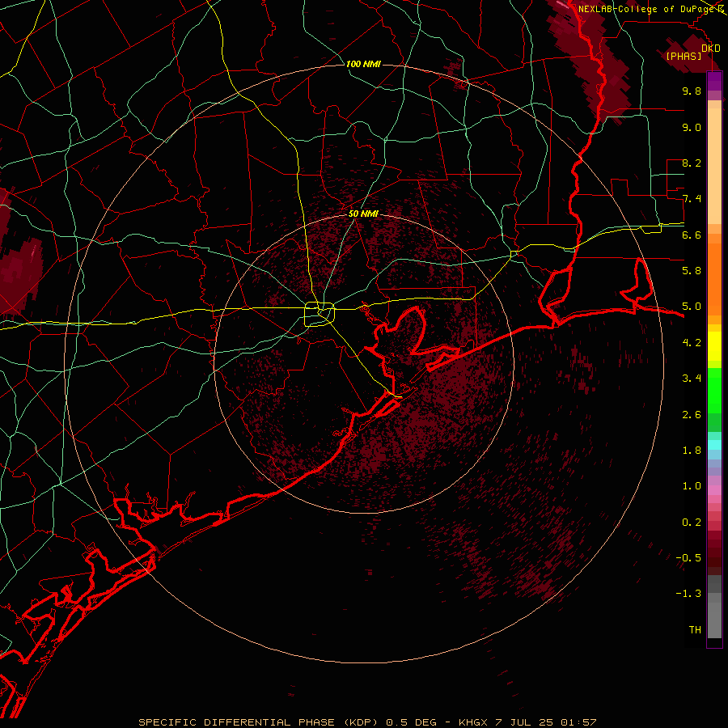Click the -0.5 scale value

(688, 558)
